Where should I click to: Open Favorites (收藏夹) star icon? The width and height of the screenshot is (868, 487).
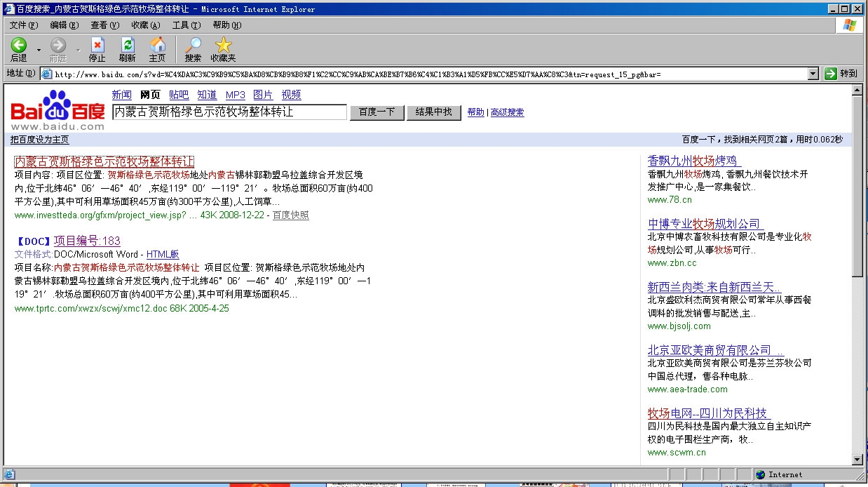[x=223, y=45]
